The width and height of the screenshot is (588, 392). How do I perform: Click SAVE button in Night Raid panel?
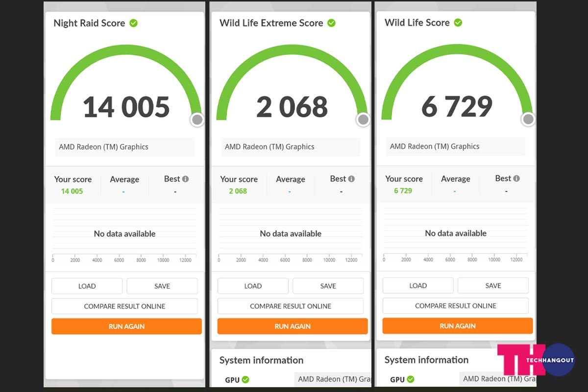tap(162, 286)
